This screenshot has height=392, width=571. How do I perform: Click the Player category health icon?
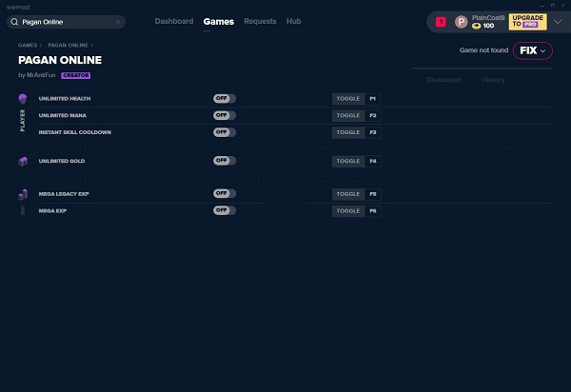point(23,98)
